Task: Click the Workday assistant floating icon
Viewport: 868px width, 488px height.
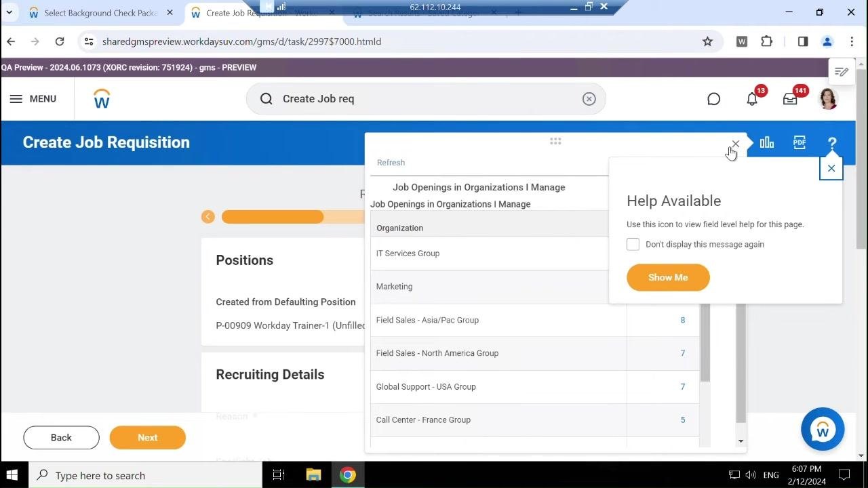Action: tap(823, 430)
